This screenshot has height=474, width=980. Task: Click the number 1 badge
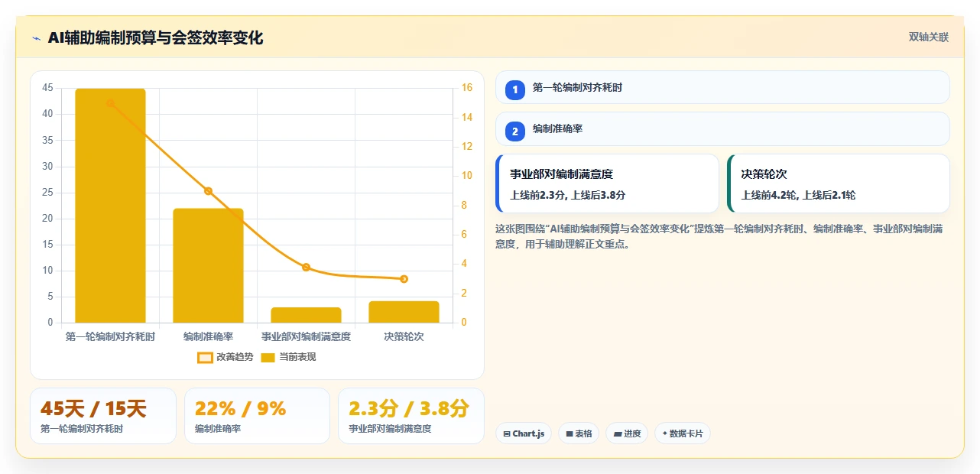coord(515,89)
